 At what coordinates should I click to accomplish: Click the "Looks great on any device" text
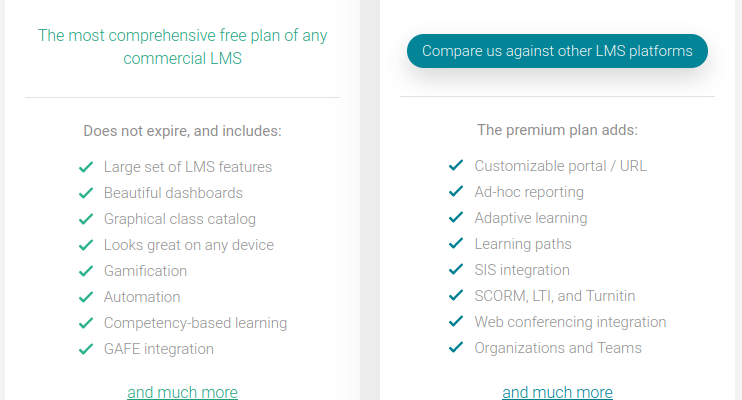point(189,245)
